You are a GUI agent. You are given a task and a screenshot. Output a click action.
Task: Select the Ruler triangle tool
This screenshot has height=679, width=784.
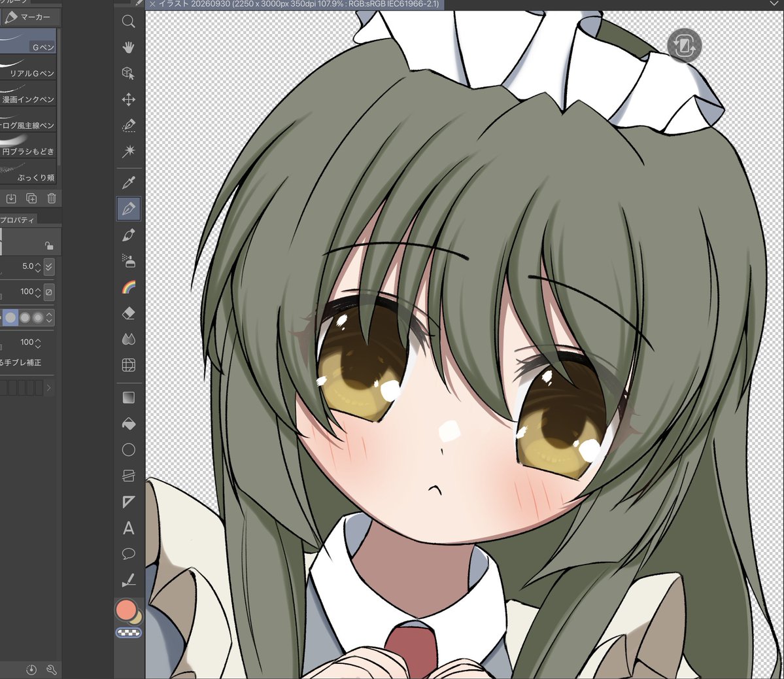pos(129,502)
